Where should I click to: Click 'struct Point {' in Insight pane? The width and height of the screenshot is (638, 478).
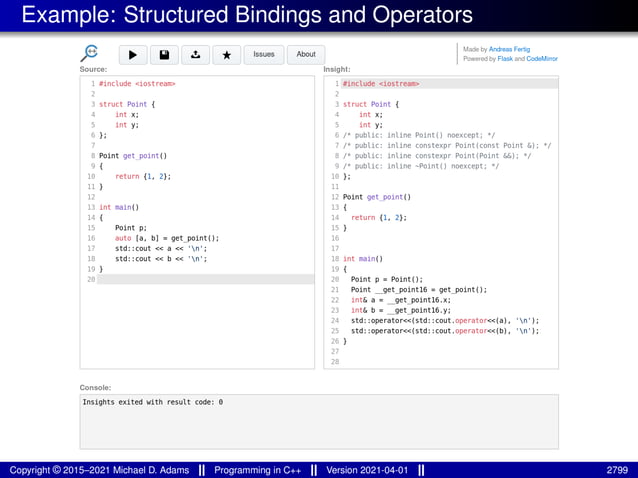point(371,104)
